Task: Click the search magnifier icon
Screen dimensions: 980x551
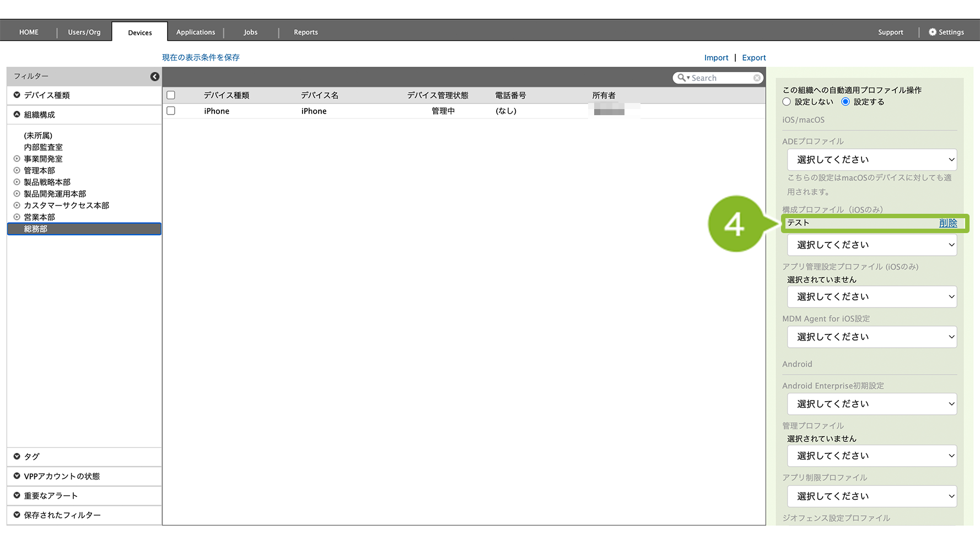Action: (x=682, y=78)
